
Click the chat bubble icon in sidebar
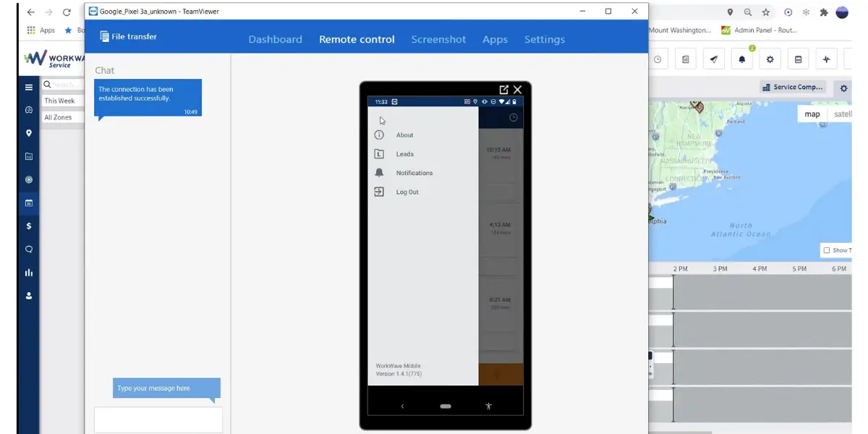point(29,249)
